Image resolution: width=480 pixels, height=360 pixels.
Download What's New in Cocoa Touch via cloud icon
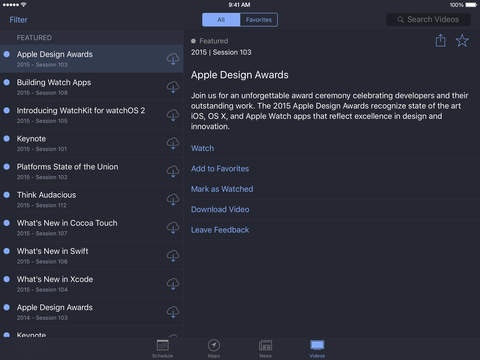[x=173, y=228]
